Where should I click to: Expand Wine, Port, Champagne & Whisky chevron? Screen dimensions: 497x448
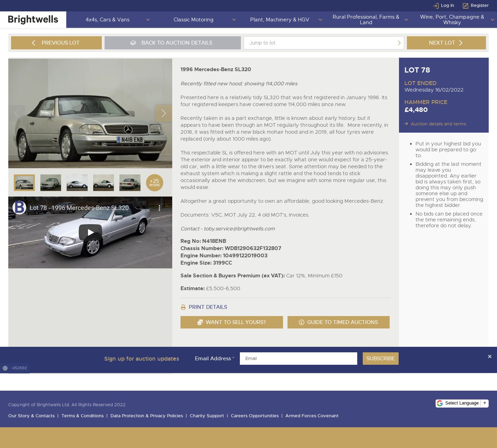coord(492,20)
